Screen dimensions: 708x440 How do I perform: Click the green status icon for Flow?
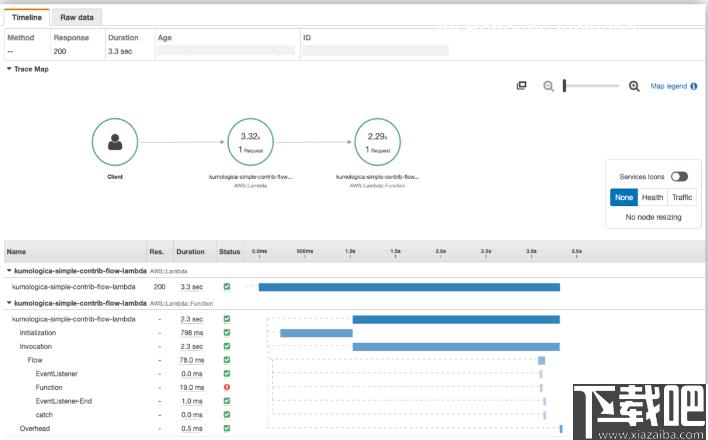[227, 360]
